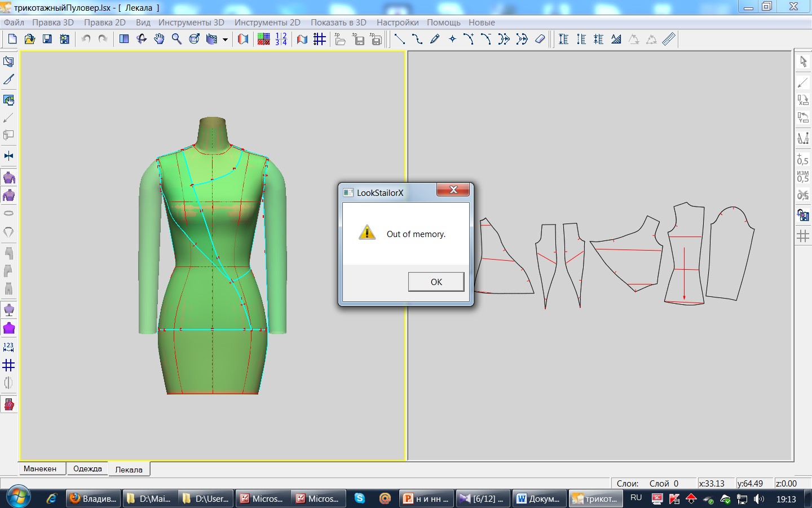
Task: Switch to the Одежда tab
Action: pyautogui.click(x=87, y=468)
